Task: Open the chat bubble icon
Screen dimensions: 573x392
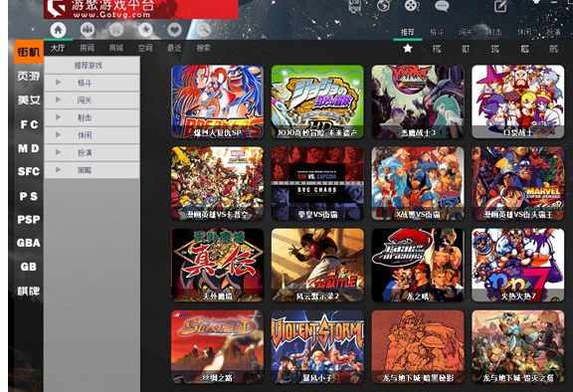Action: pyautogui.click(x=442, y=6)
